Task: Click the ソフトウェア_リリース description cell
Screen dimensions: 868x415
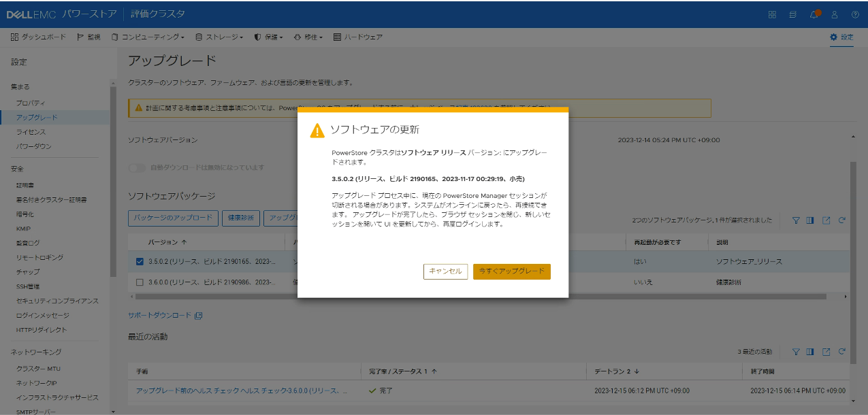Action: click(x=749, y=261)
